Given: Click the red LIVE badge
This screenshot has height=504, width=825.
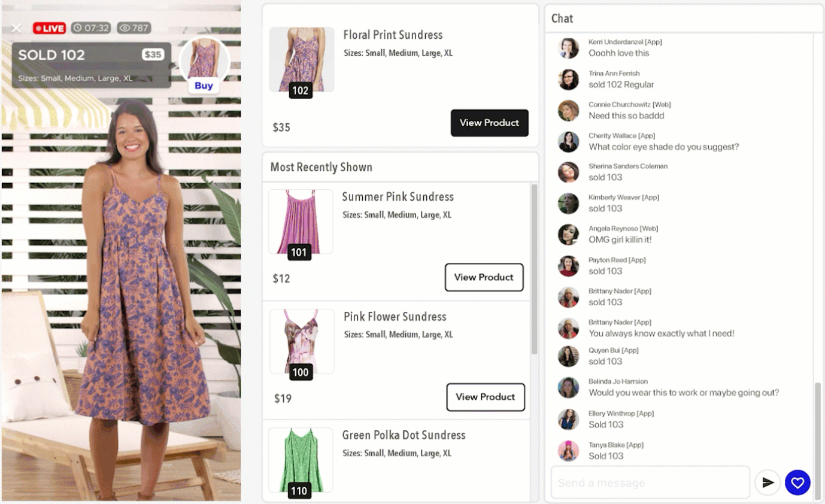Looking at the screenshot, I should (x=49, y=28).
